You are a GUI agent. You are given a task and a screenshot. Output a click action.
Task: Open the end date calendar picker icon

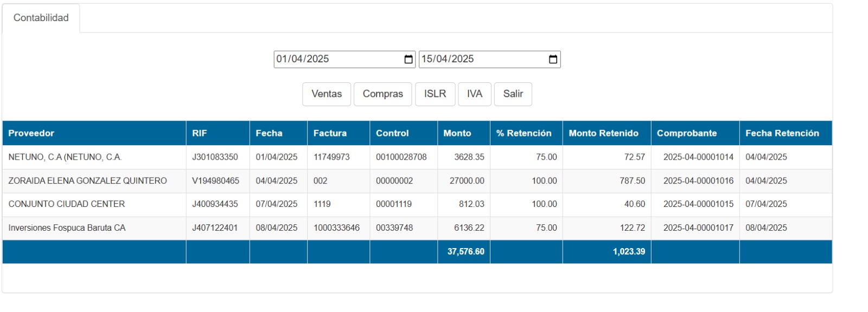click(553, 60)
